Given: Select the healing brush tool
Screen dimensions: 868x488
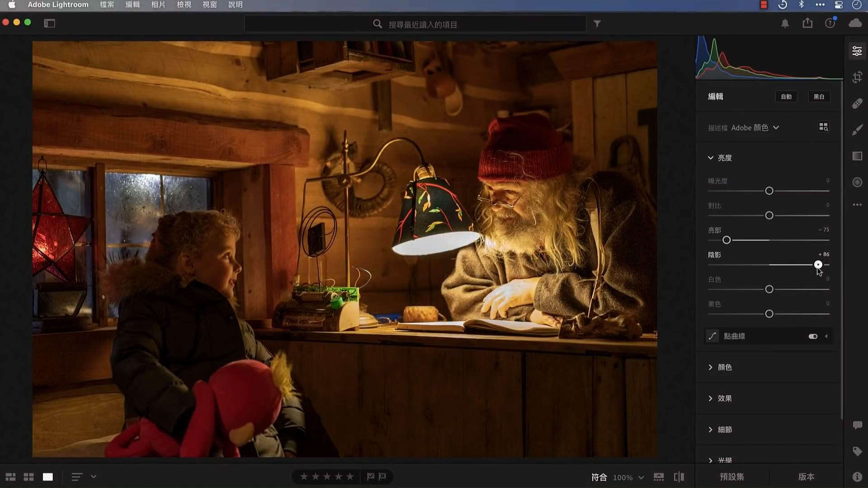Looking at the screenshot, I should click(857, 103).
